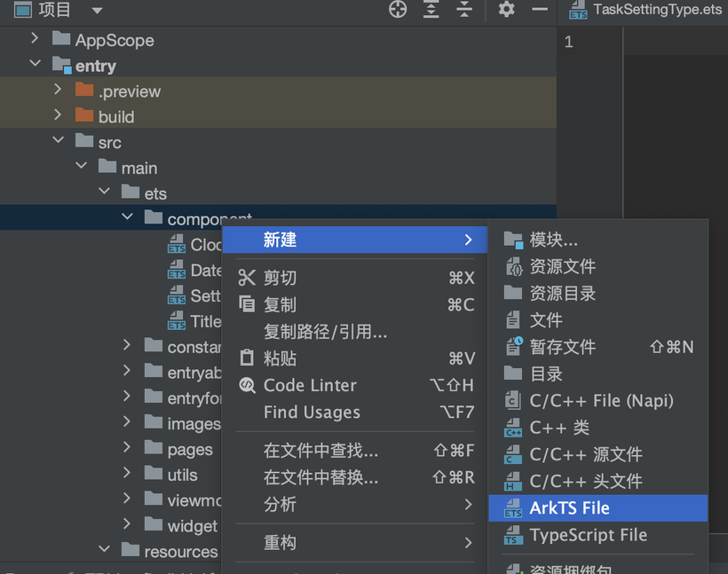The width and height of the screenshot is (728, 574).
Task: Choose TypeScript File in the submenu
Action: 588,535
